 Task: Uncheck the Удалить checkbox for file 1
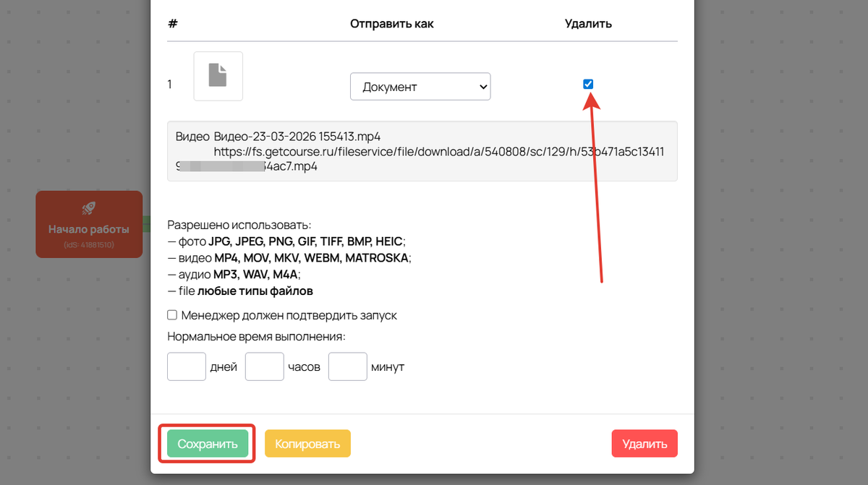coord(588,85)
